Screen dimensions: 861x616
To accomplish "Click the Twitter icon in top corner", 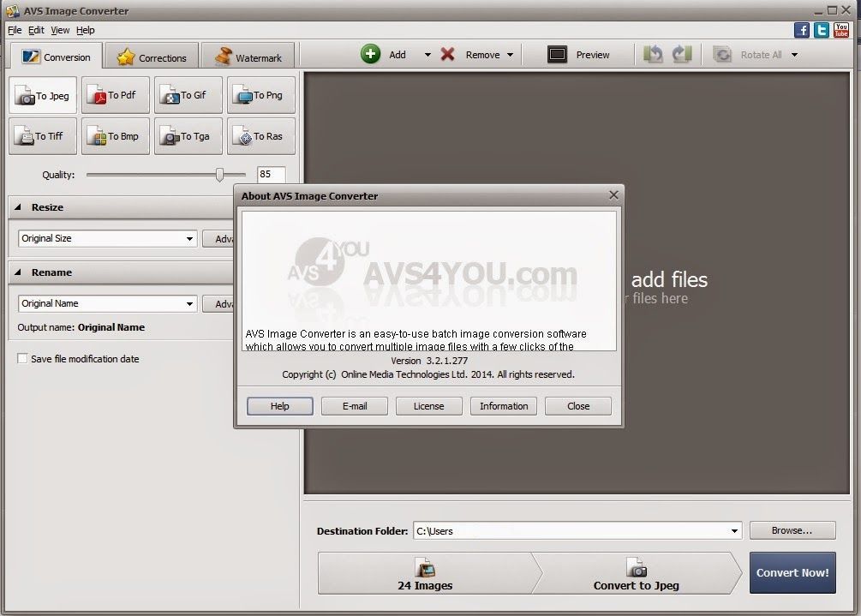I will click(x=822, y=30).
